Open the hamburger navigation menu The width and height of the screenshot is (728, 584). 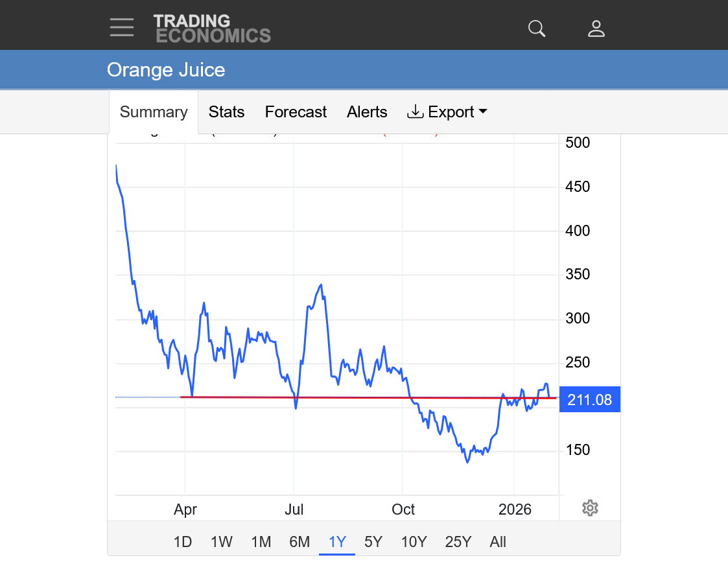coord(122,28)
